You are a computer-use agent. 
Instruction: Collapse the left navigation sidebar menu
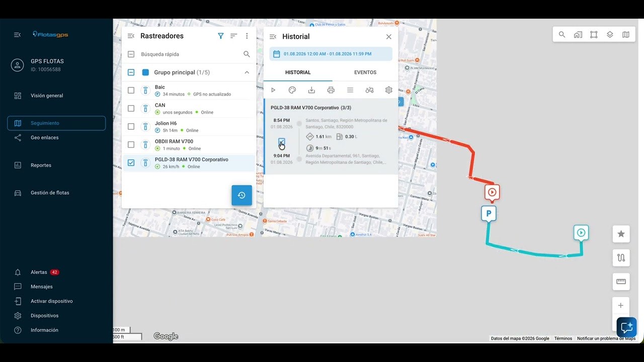click(x=17, y=35)
